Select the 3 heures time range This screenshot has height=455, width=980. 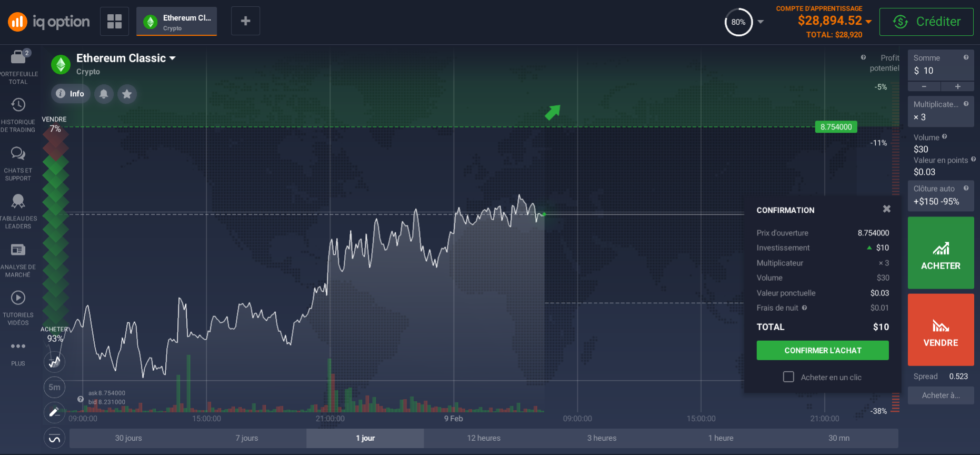point(602,438)
